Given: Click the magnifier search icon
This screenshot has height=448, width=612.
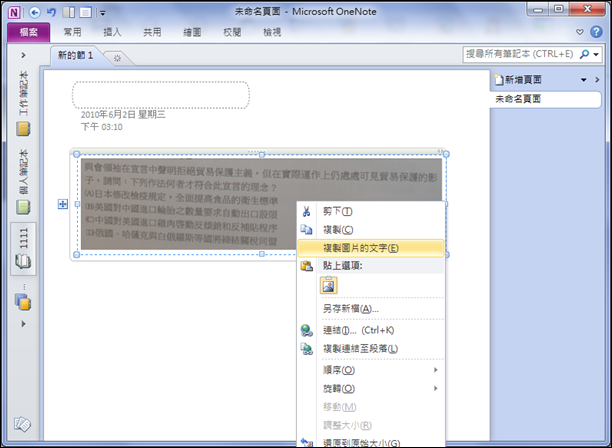Looking at the screenshot, I should click(584, 54).
